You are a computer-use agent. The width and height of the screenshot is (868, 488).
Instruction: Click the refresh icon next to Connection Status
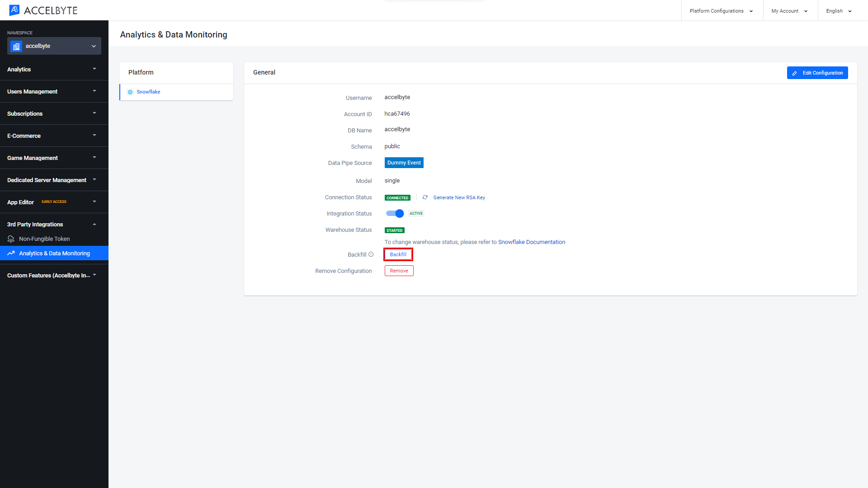(x=425, y=197)
